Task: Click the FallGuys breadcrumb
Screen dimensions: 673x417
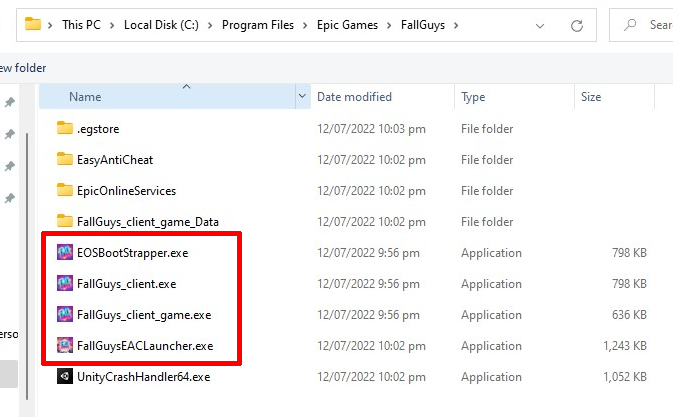Action: click(423, 25)
